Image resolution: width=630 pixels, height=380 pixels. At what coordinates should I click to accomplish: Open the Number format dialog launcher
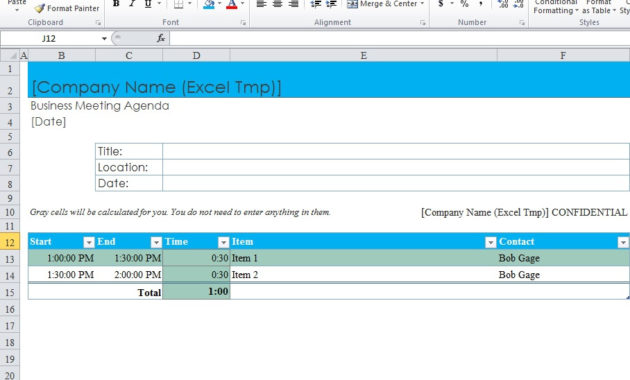[x=522, y=23]
